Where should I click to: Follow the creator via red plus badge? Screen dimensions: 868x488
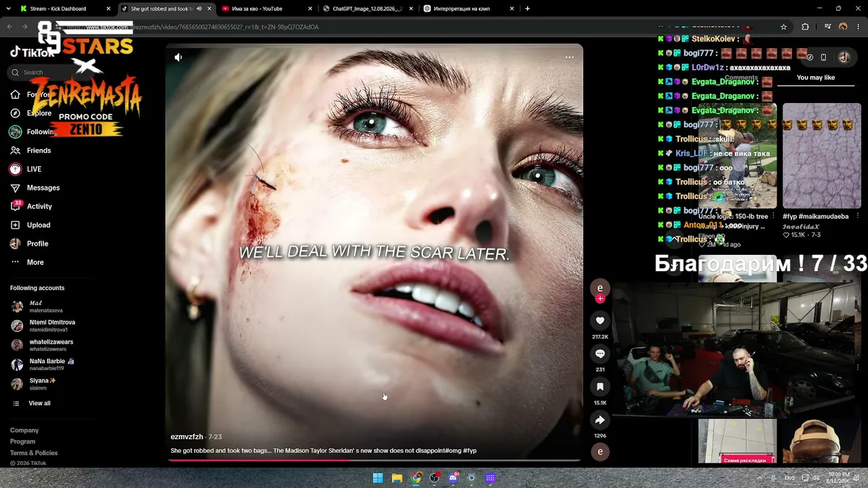(x=600, y=299)
